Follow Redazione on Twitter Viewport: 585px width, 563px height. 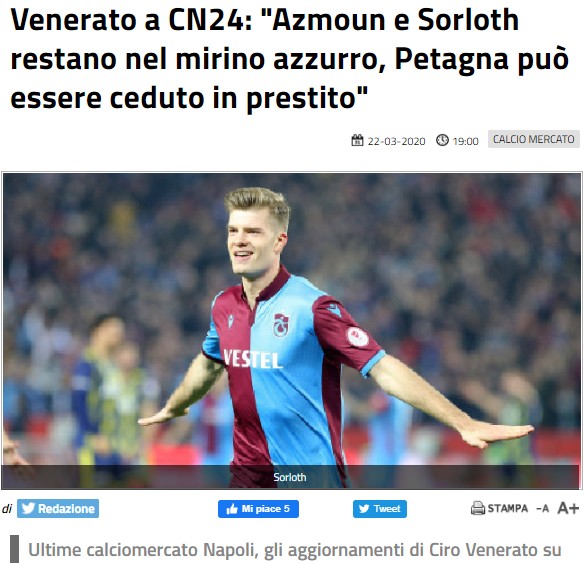[x=58, y=508]
